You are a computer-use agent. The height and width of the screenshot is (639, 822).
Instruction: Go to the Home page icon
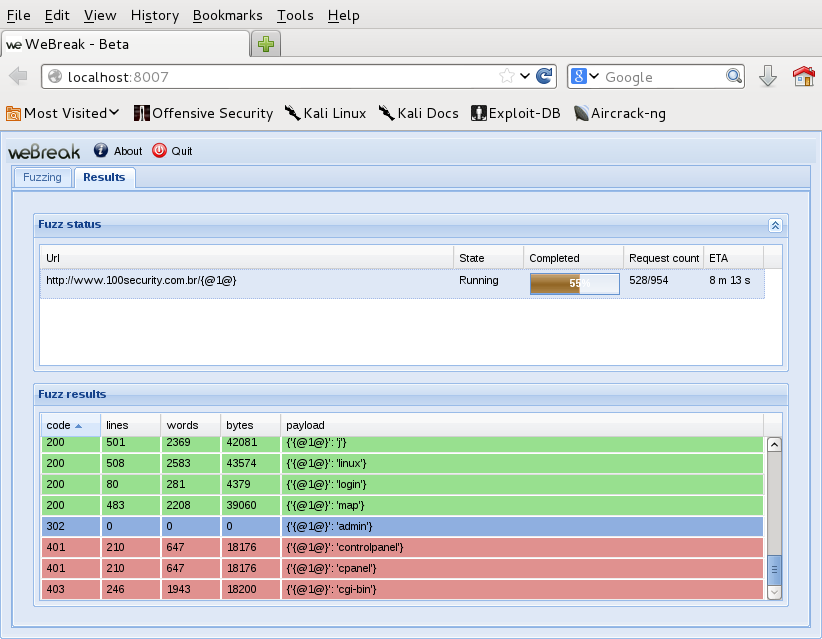point(804,77)
